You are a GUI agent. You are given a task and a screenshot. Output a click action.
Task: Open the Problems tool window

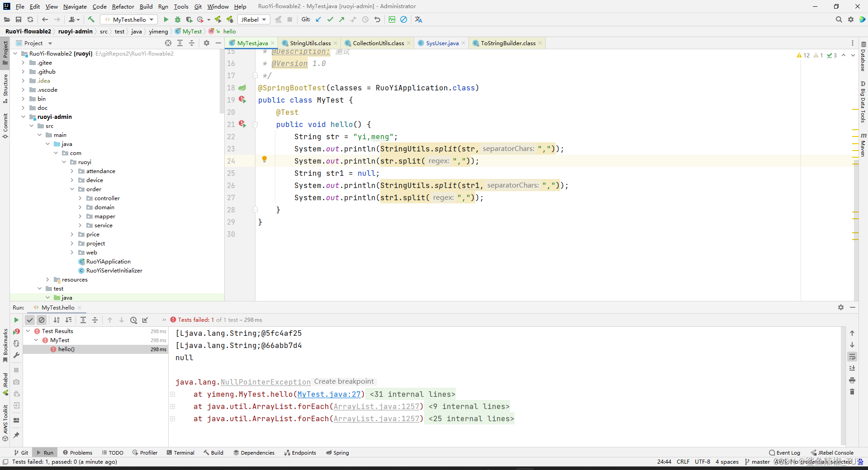pyautogui.click(x=78, y=452)
